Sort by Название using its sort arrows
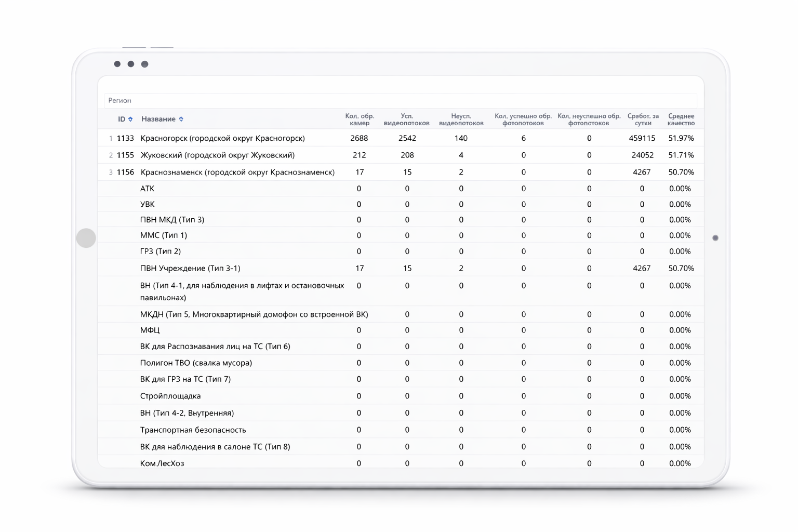 (x=181, y=119)
